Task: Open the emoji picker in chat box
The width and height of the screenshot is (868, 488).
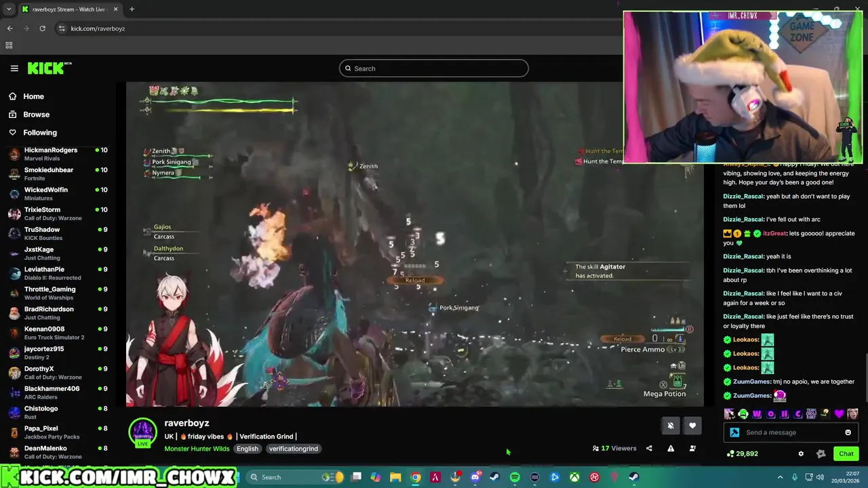Action: [x=848, y=432]
